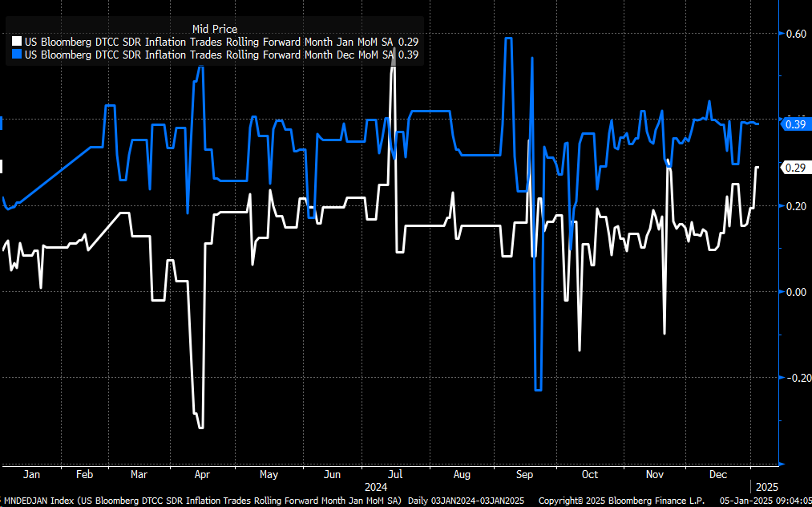Screen dimensions: 812x507
Task: Click the white marker on the chart's left edge
Action: [2, 166]
